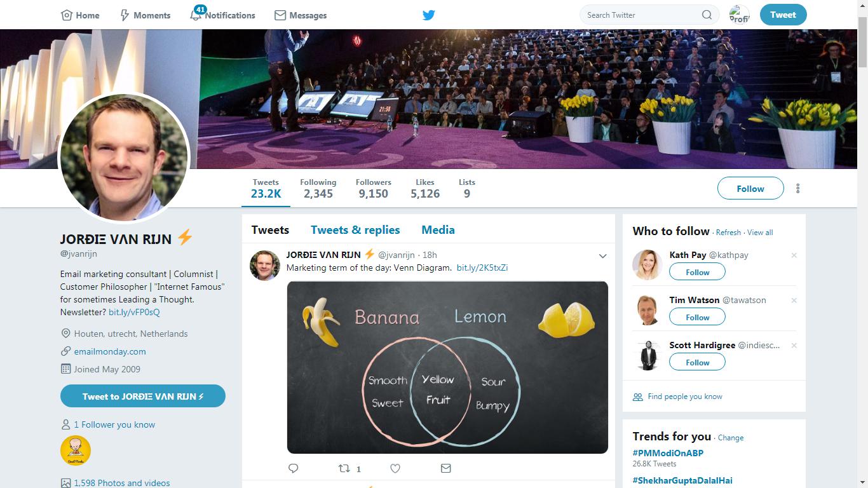Dismiss Tim Watson suggestion
868x488 pixels.
794,301
